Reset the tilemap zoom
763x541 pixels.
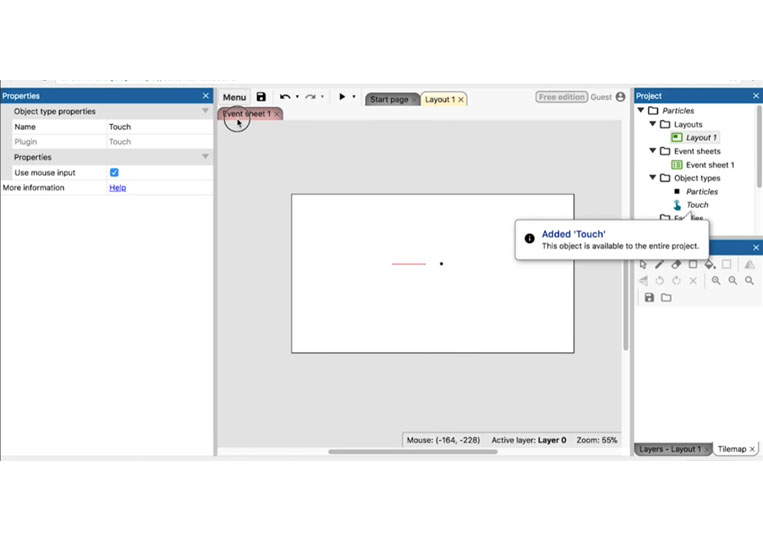(x=749, y=281)
